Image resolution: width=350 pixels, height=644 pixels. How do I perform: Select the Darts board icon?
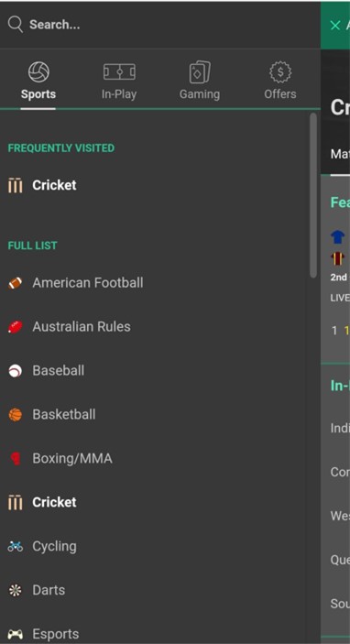pos(16,590)
